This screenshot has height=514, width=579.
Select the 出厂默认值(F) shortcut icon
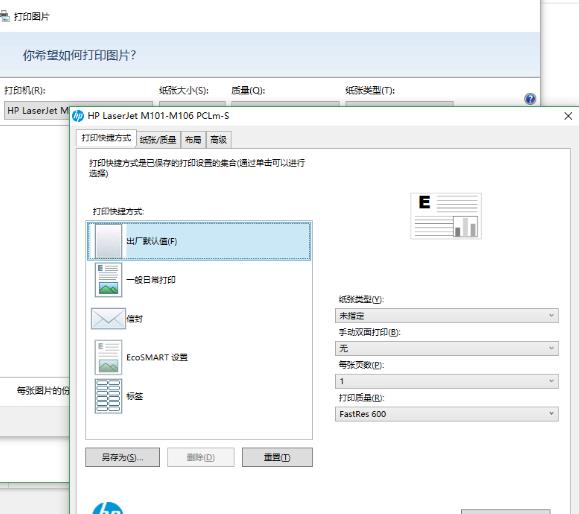(108, 241)
